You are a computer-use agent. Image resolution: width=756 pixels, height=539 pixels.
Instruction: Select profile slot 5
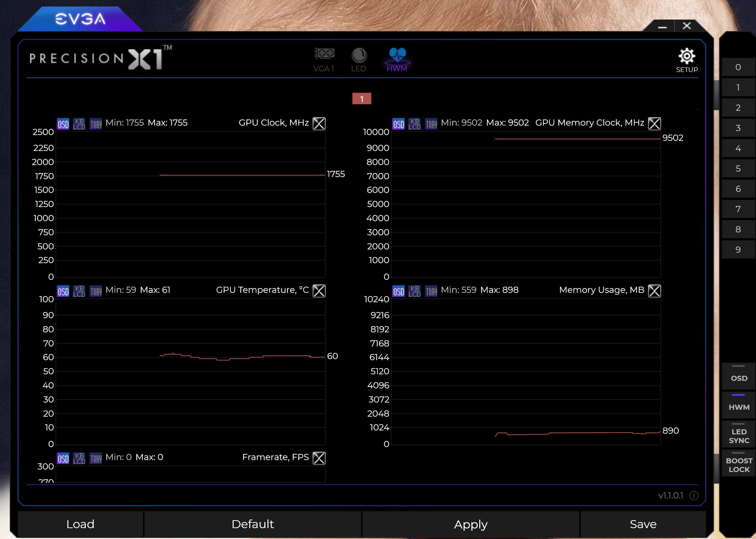pyautogui.click(x=738, y=169)
